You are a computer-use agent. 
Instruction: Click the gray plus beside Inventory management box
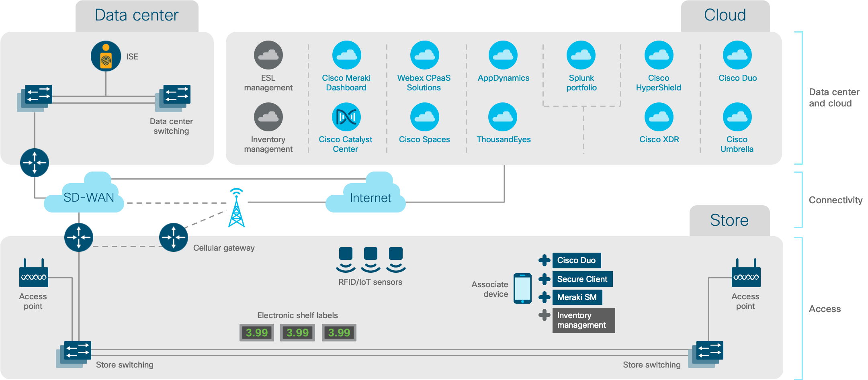click(545, 315)
